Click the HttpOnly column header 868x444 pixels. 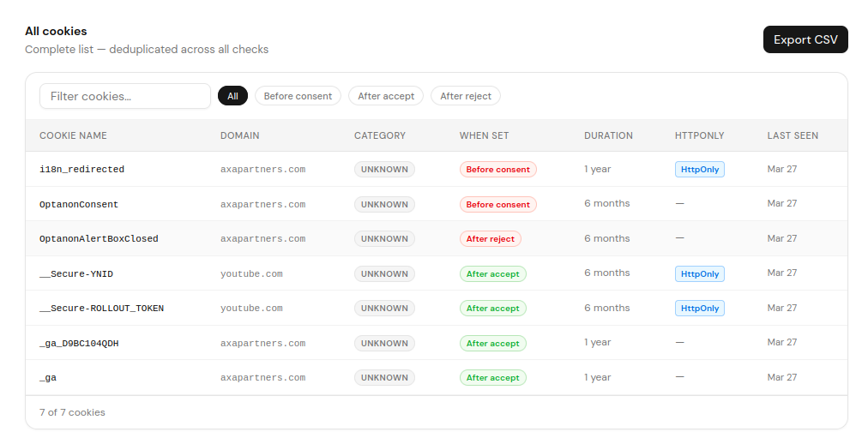coord(699,135)
